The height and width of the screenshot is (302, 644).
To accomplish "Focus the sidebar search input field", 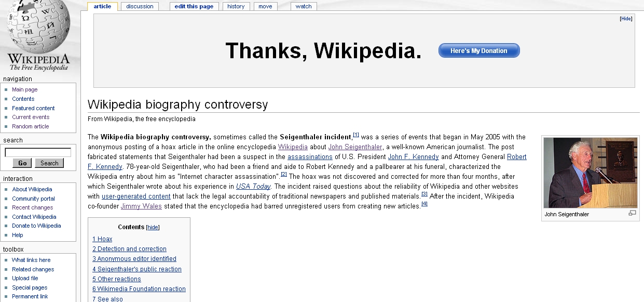I will coord(38,152).
